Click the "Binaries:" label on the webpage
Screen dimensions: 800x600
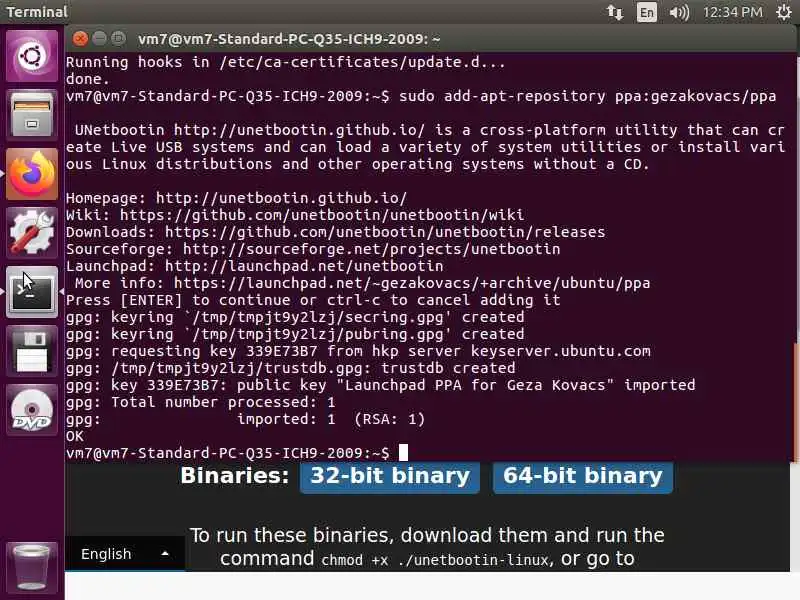234,476
